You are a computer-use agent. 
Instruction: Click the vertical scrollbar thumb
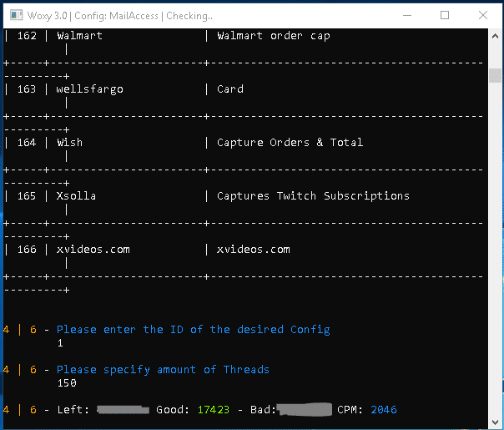[x=496, y=75]
